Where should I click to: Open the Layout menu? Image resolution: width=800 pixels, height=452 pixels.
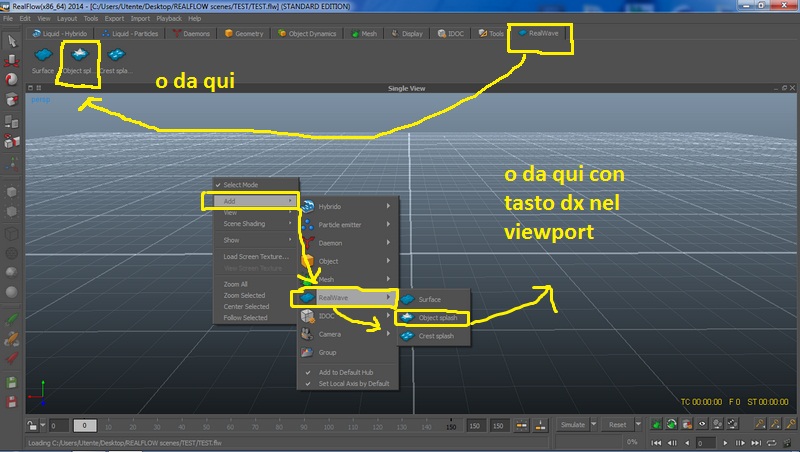(x=67, y=18)
